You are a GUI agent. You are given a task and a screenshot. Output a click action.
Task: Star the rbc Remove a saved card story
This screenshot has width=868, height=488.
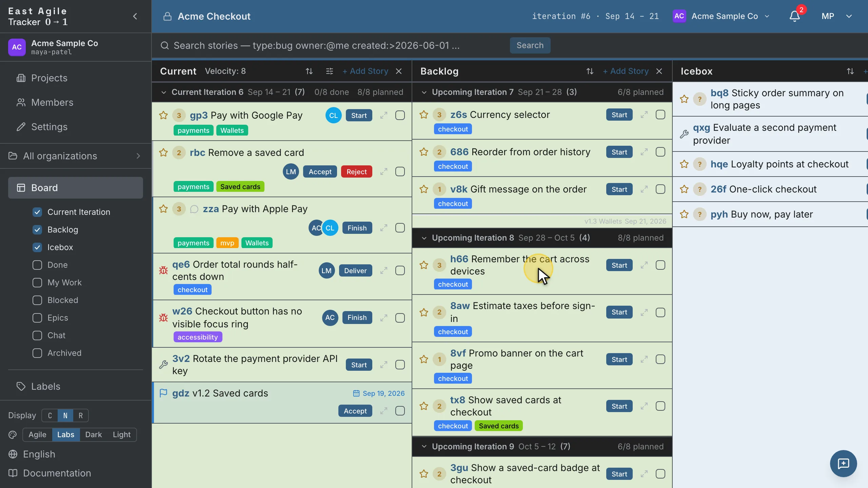coord(163,152)
